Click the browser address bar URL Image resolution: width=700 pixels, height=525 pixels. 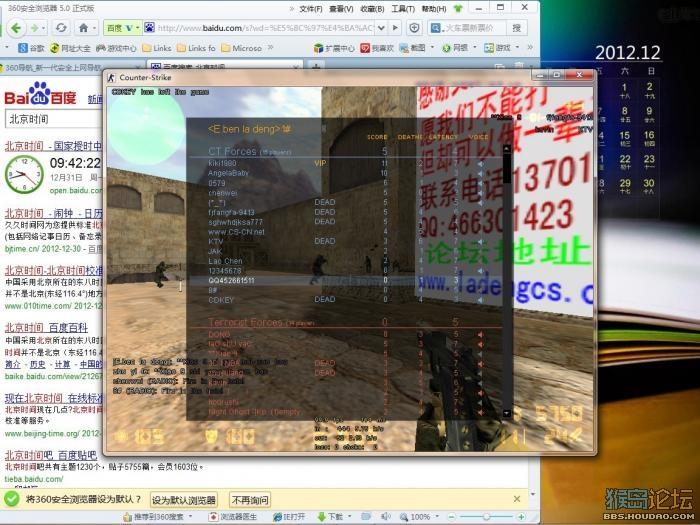pos(265,28)
